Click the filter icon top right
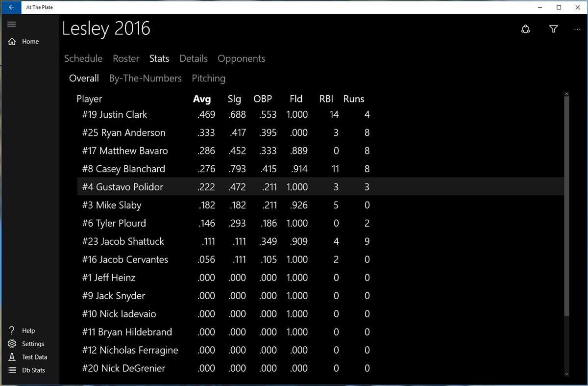This screenshot has height=386, width=588. [x=553, y=29]
